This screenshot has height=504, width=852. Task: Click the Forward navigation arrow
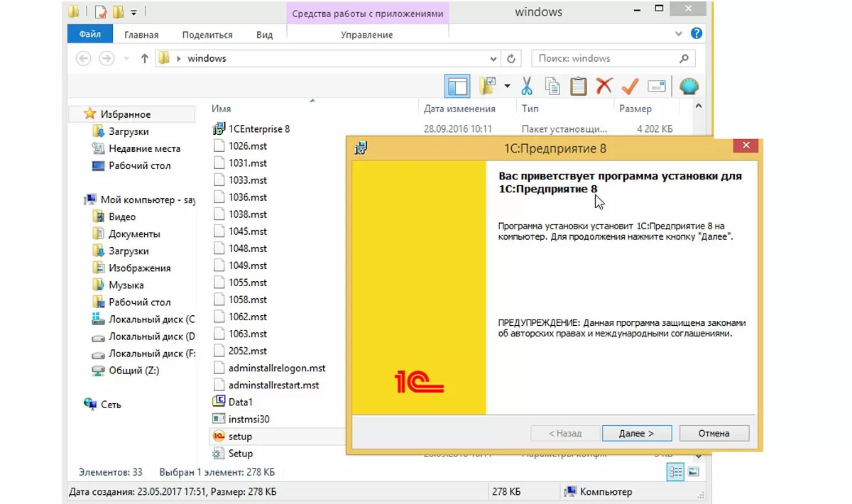106,59
